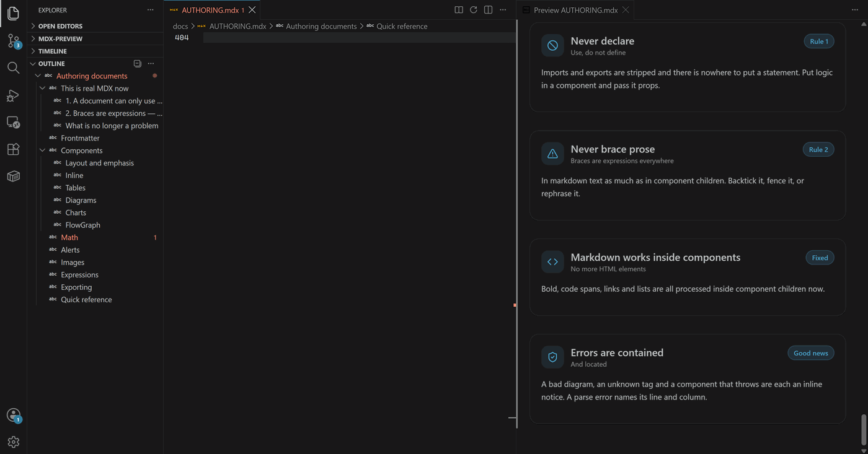Select Diagrams in the outline

81,200
